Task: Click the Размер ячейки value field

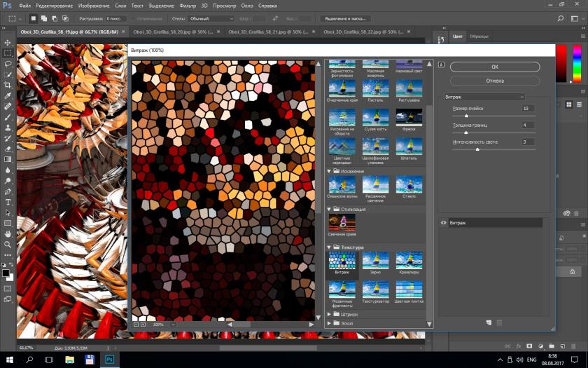Action: point(528,108)
